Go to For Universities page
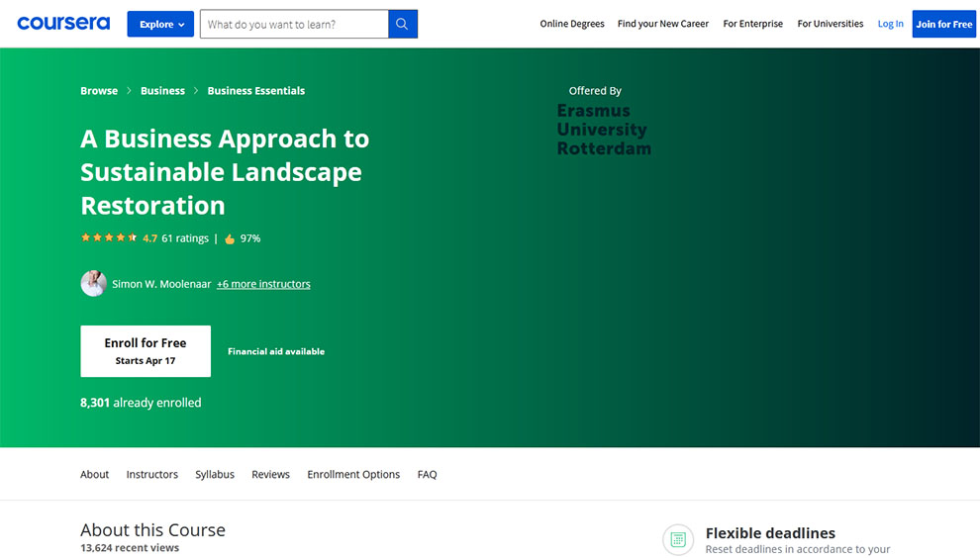Image resolution: width=980 pixels, height=558 pixels. (830, 24)
